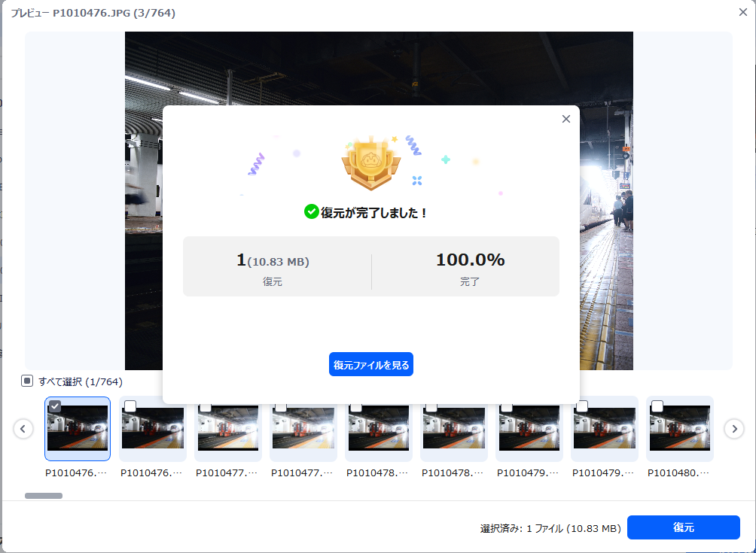756x553 pixels.
Task: Select the highlighted P1010476 thumbnail
Action: tap(78, 429)
